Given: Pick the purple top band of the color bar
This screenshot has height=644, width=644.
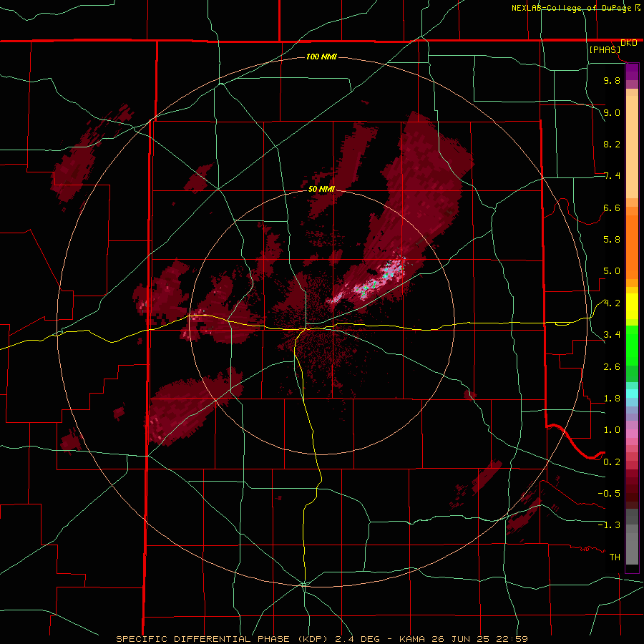Looking at the screenshot, I should point(632,72).
